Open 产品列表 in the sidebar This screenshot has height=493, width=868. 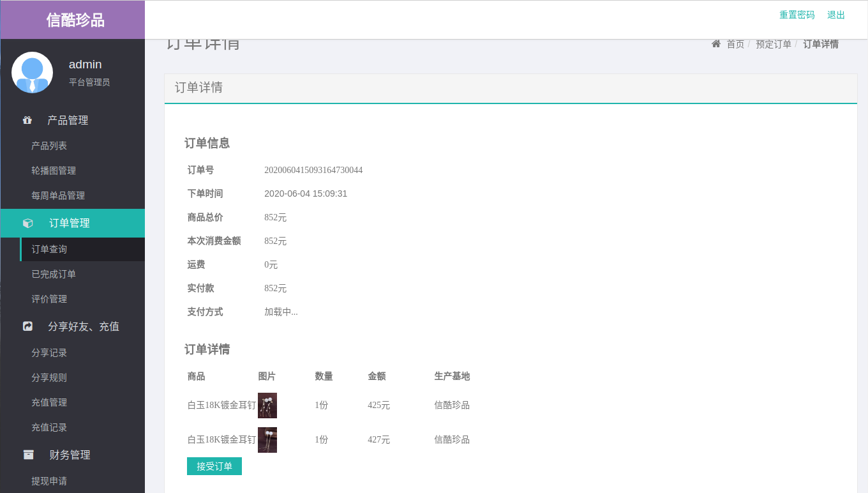tap(49, 146)
